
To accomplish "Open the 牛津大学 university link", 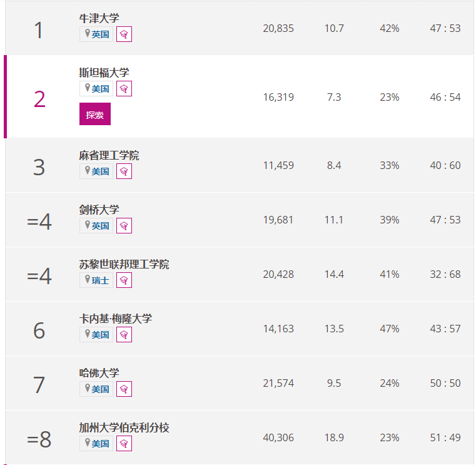I will (99, 18).
